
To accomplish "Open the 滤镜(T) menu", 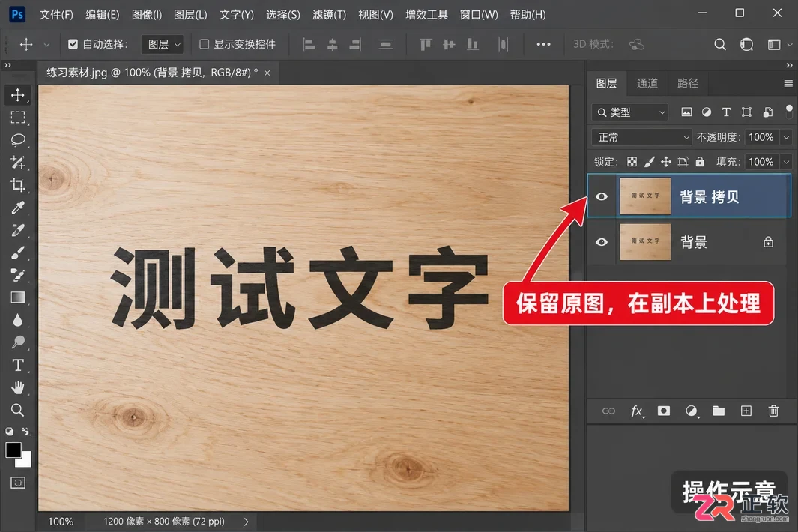I will pyautogui.click(x=329, y=15).
